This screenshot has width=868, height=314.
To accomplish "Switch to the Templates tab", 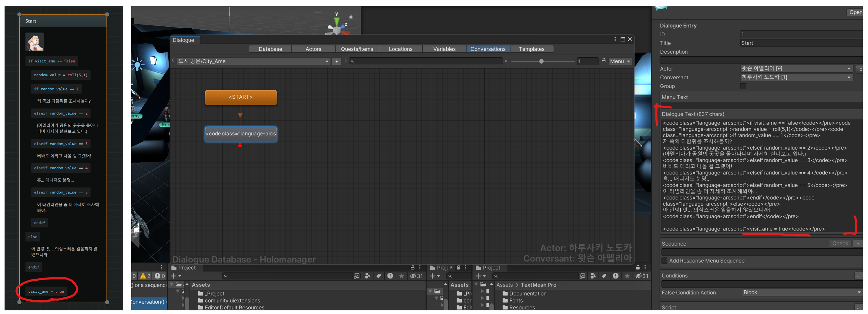I will (x=532, y=49).
